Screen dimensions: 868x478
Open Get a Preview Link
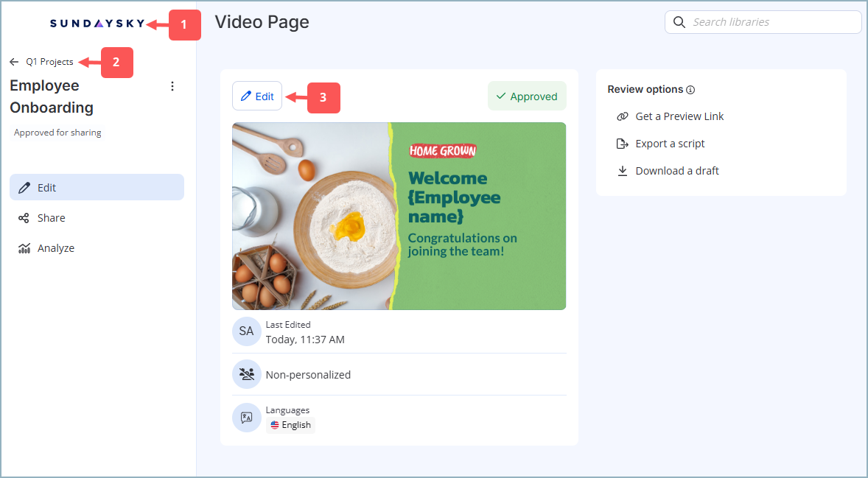679,116
